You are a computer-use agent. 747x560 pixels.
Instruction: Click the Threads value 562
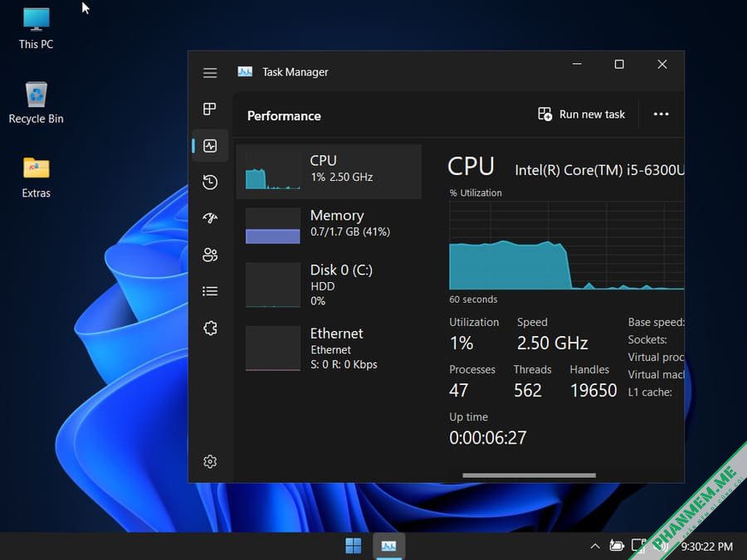(528, 391)
